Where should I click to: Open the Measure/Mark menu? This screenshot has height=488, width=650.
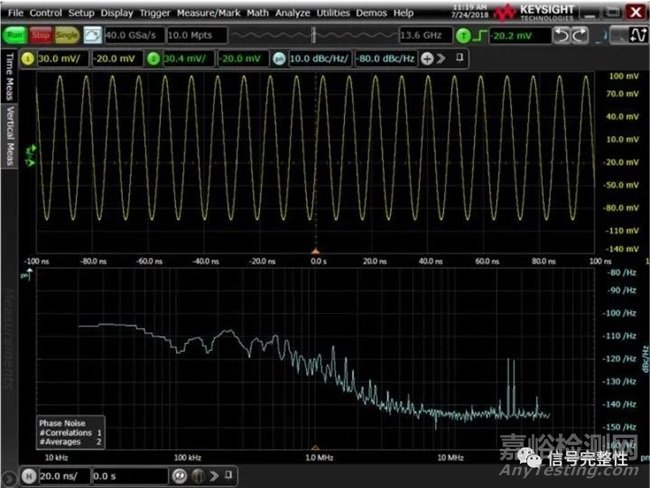(207, 13)
